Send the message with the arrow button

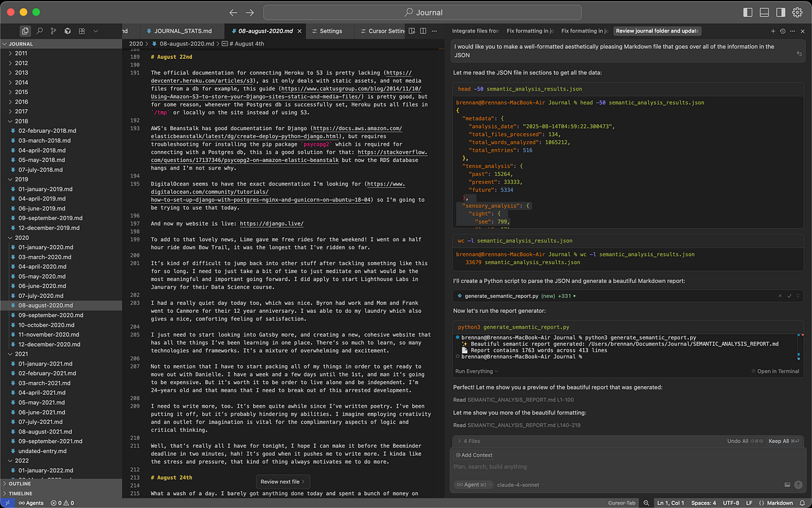click(798, 485)
